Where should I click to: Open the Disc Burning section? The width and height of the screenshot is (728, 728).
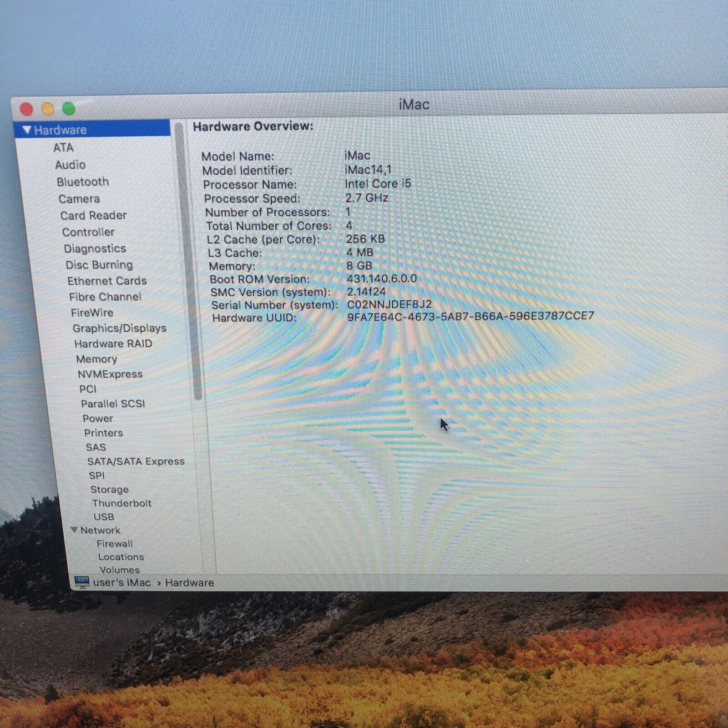(99, 265)
